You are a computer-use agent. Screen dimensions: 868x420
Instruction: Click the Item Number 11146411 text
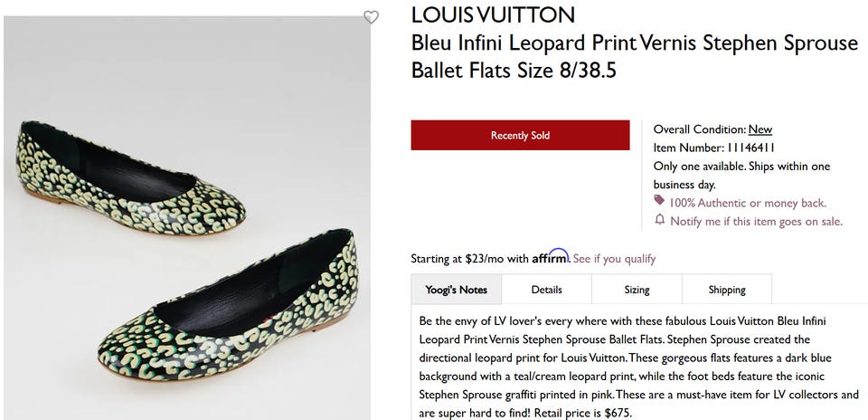coord(713,148)
